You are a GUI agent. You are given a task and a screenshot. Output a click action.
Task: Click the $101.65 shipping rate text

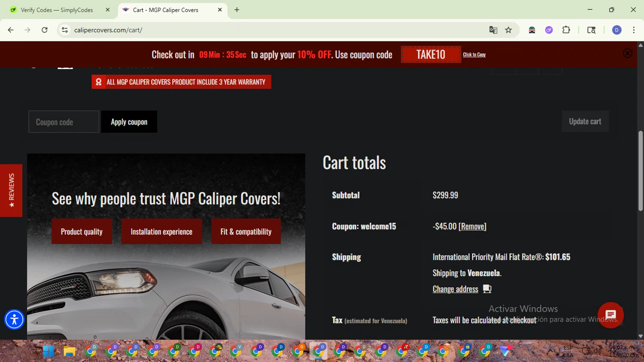[x=558, y=257]
